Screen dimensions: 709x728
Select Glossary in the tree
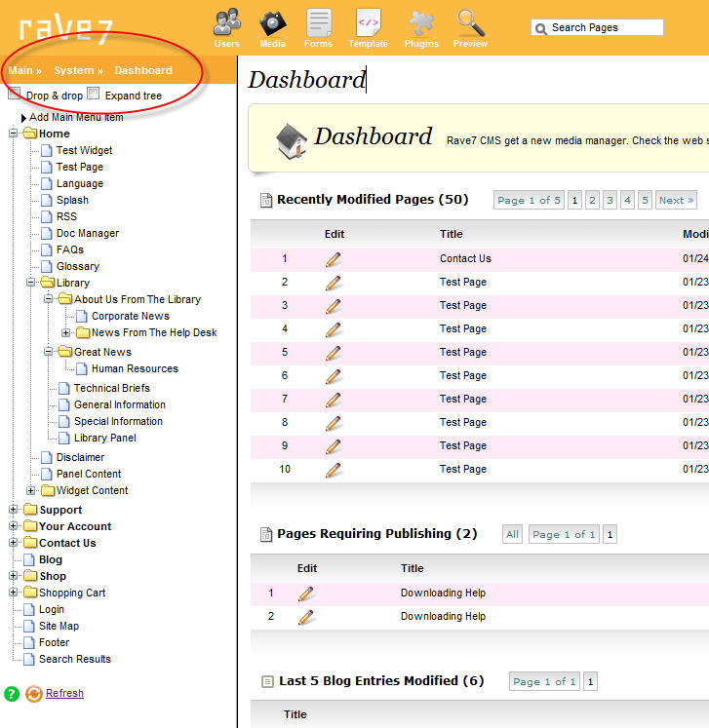78,266
